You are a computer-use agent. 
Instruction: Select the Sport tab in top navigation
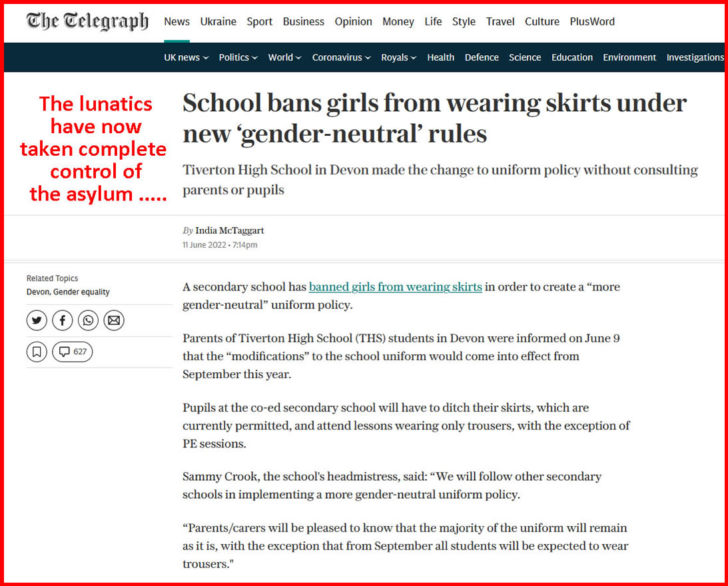point(260,22)
